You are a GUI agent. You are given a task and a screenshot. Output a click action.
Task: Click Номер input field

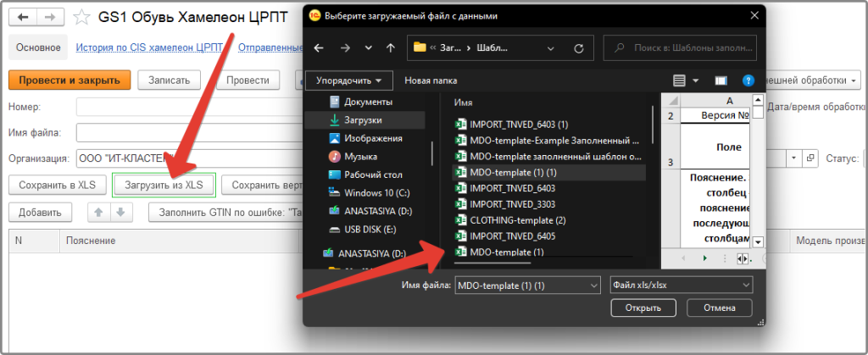click(x=190, y=107)
